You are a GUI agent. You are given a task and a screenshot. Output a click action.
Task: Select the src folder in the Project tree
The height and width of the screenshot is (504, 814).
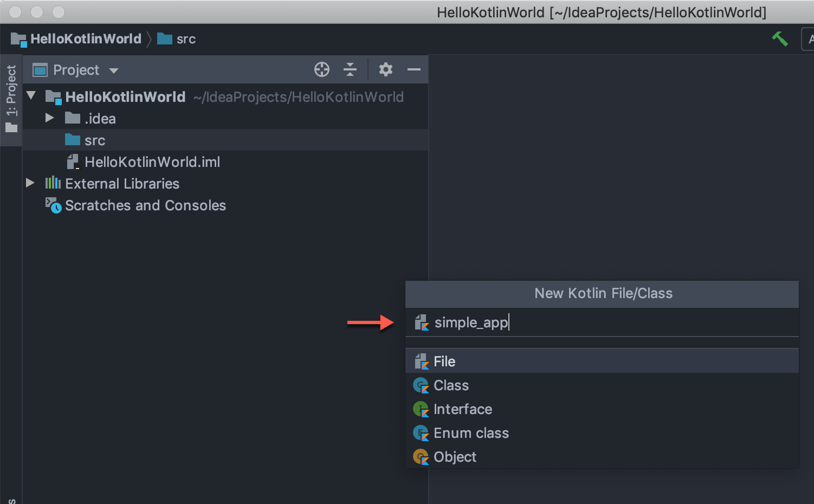point(95,140)
